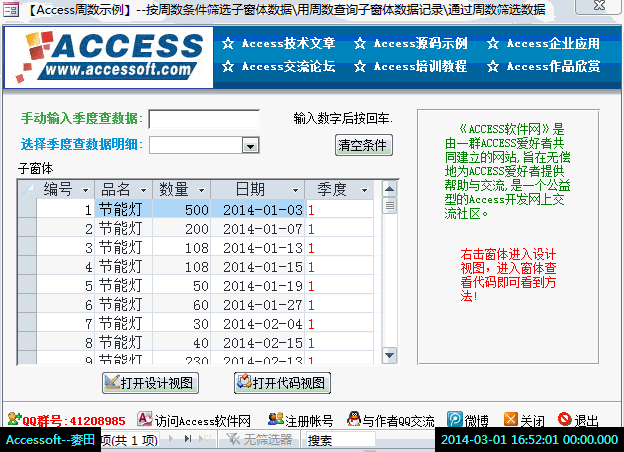Click window close X button at top right
The image size is (624, 452).
click(x=599, y=6)
